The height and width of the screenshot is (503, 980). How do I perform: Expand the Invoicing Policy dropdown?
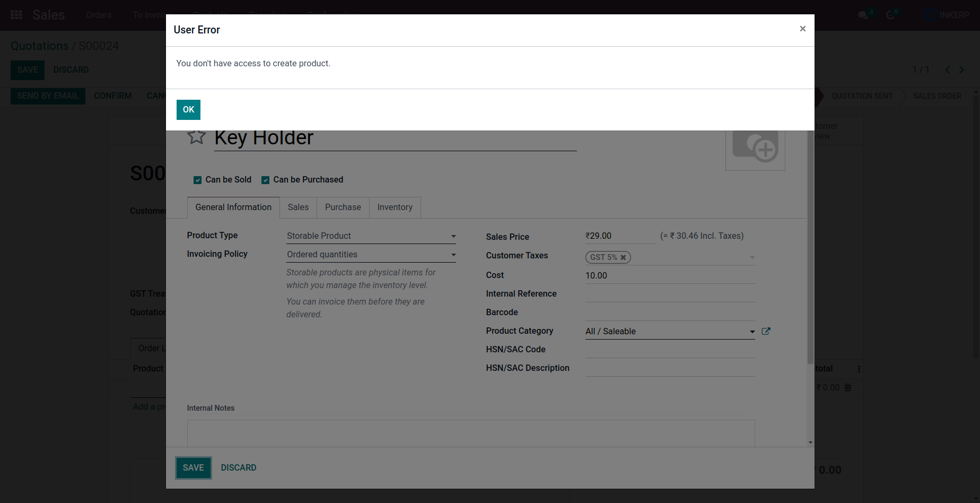pyautogui.click(x=371, y=254)
